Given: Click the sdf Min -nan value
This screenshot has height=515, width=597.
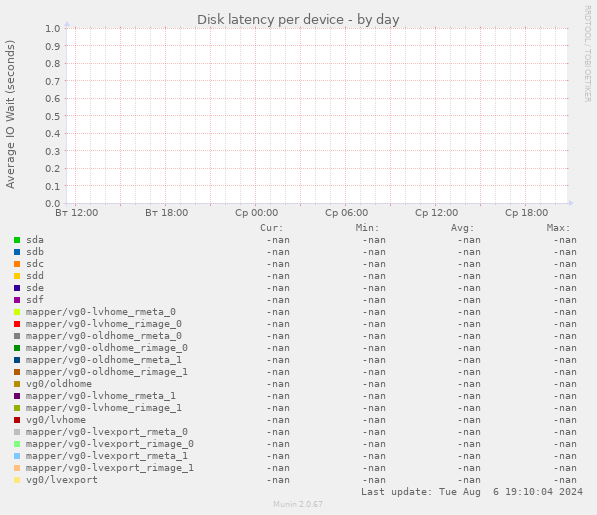Looking at the screenshot, I should [374, 300].
